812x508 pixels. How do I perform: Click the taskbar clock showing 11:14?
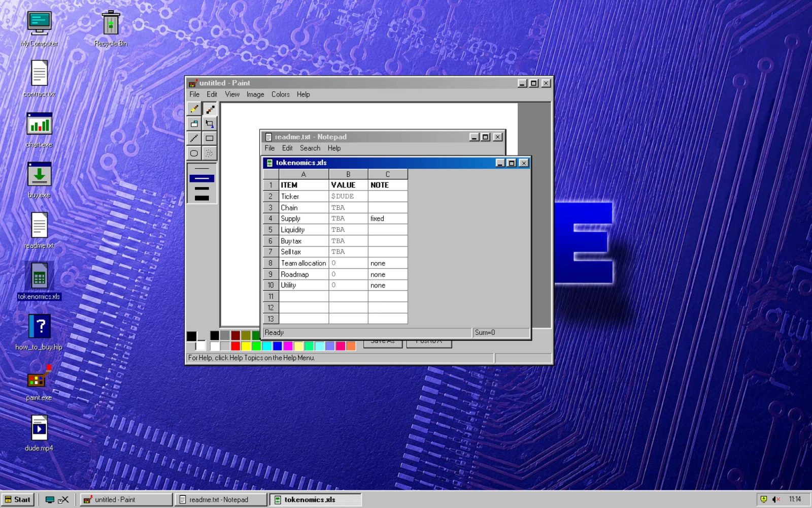(795, 499)
